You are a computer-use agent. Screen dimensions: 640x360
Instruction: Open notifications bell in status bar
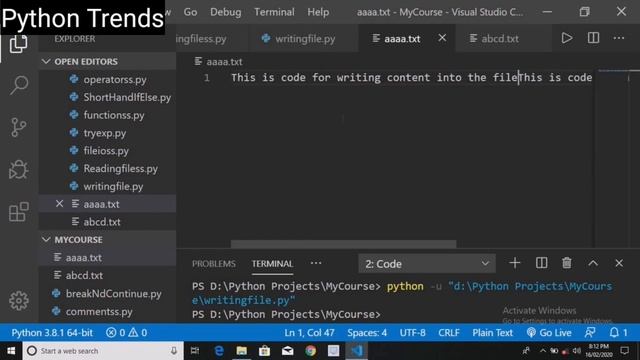tap(618, 333)
